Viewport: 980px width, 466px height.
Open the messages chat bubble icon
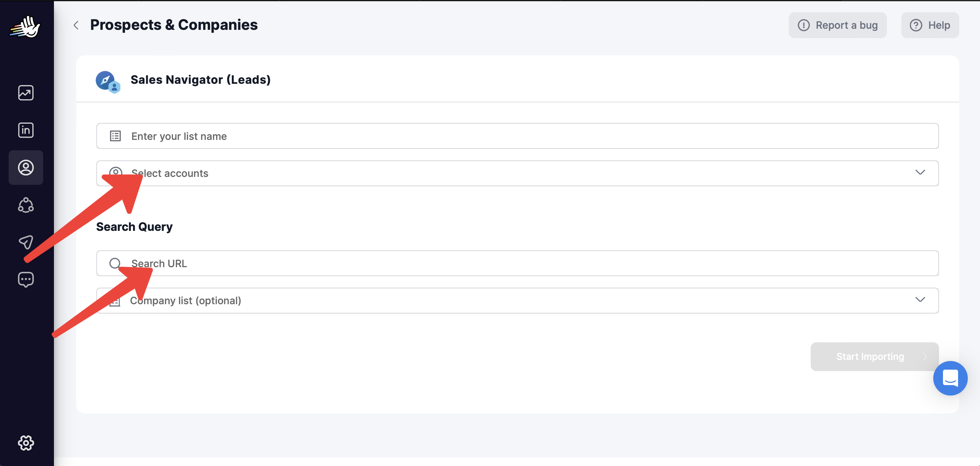point(26,280)
